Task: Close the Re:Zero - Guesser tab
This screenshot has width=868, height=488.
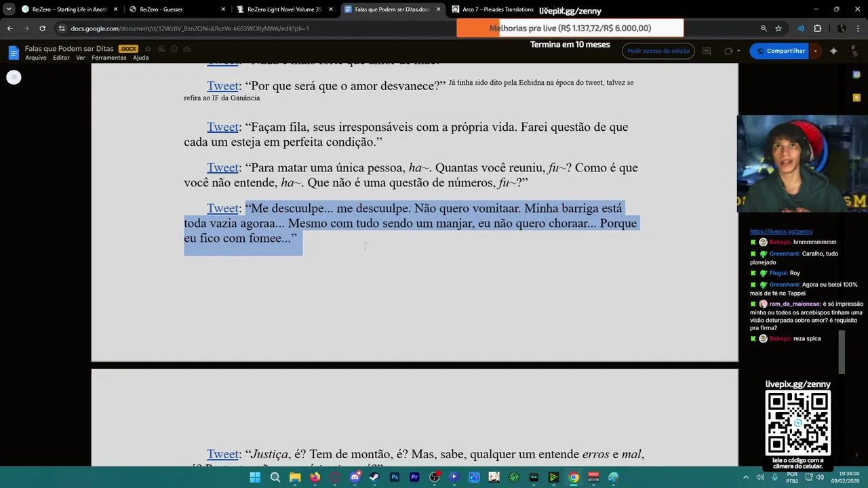Action: tap(223, 9)
